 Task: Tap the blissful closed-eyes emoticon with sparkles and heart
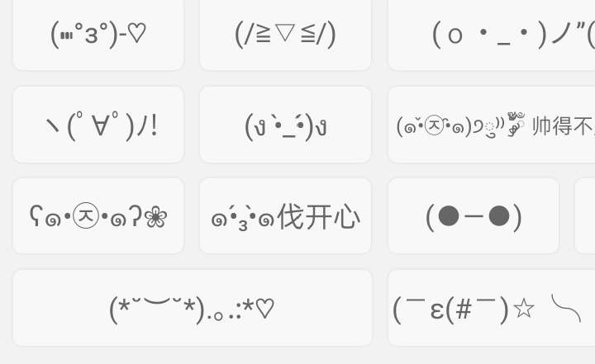click(192, 308)
